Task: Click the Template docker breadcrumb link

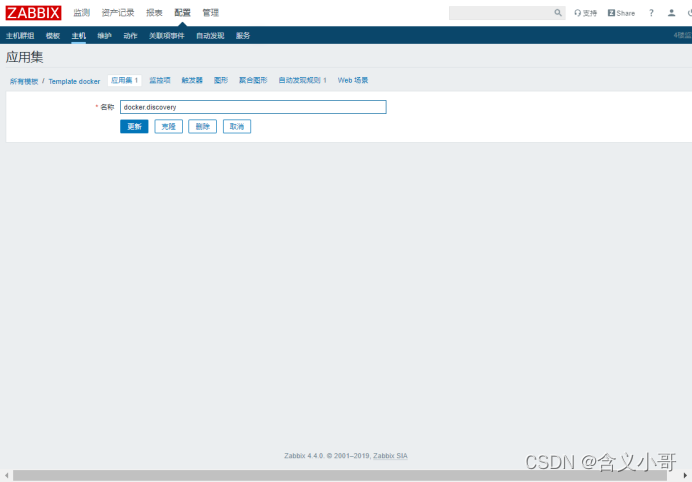Action: pyautogui.click(x=74, y=81)
